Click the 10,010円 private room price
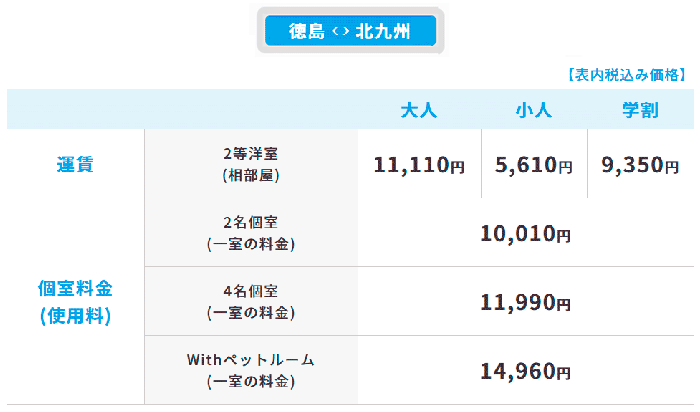This screenshot has height=412, width=700. (525, 234)
